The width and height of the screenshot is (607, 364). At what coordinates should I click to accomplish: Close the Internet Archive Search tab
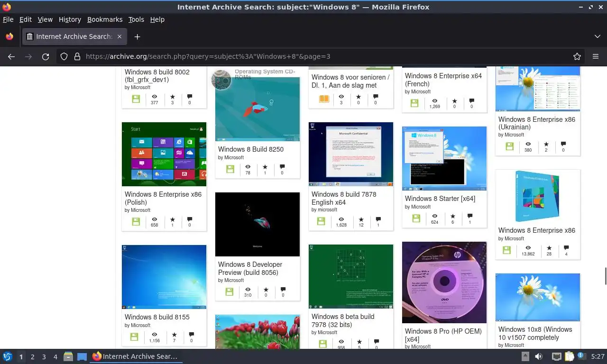[120, 36]
